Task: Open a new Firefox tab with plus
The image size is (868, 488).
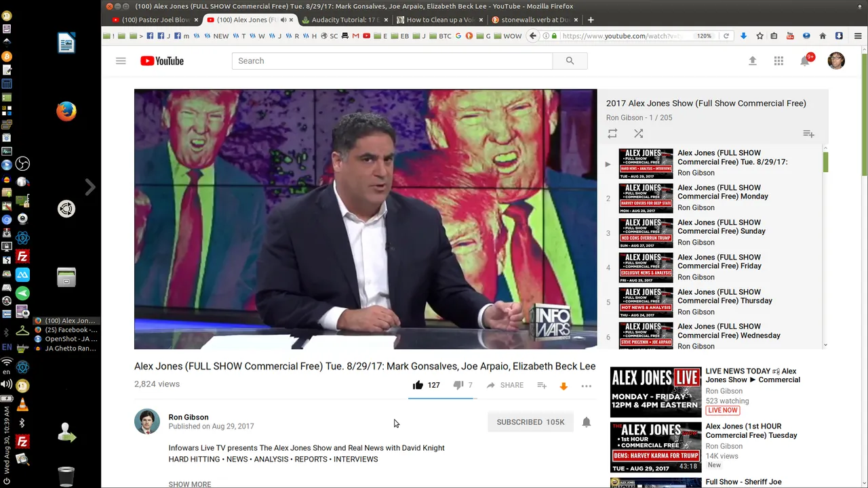Action: (591, 20)
